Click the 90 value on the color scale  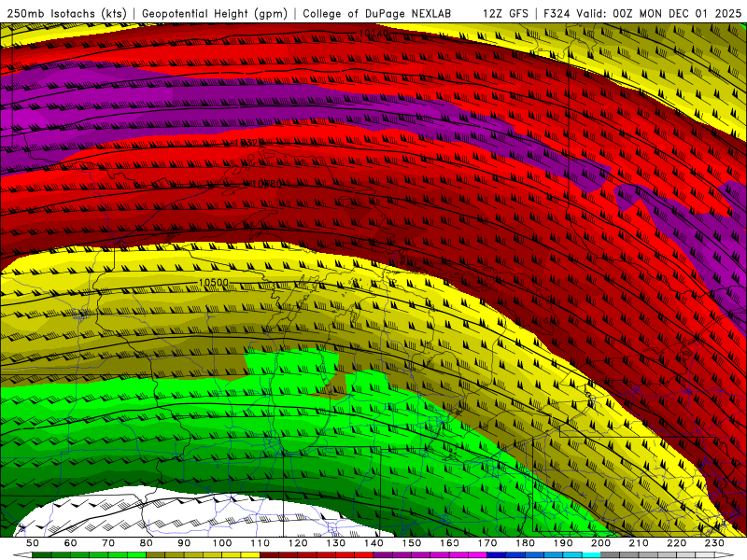coord(184,543)
